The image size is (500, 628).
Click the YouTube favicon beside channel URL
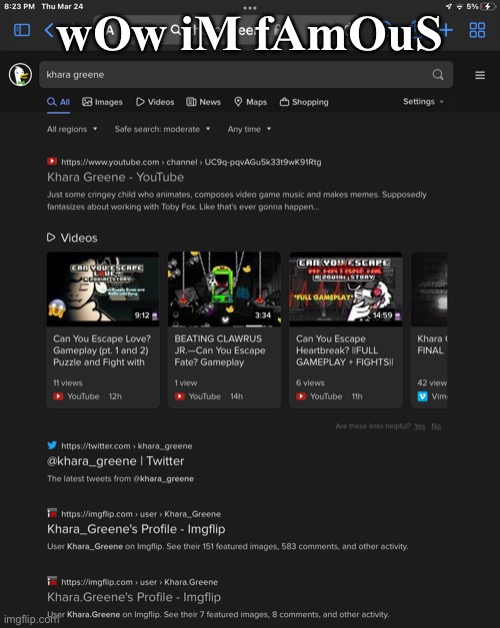(x=52, y=161)
